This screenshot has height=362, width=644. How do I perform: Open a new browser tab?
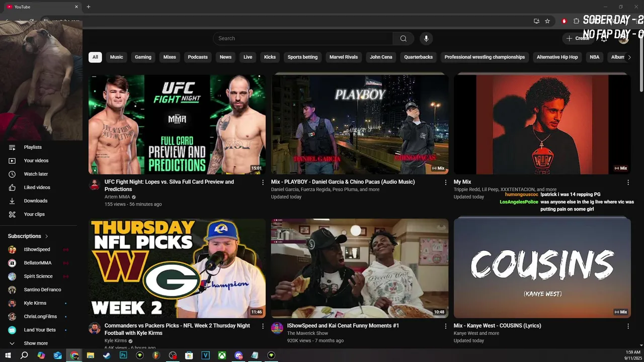(x=89, y=7)
